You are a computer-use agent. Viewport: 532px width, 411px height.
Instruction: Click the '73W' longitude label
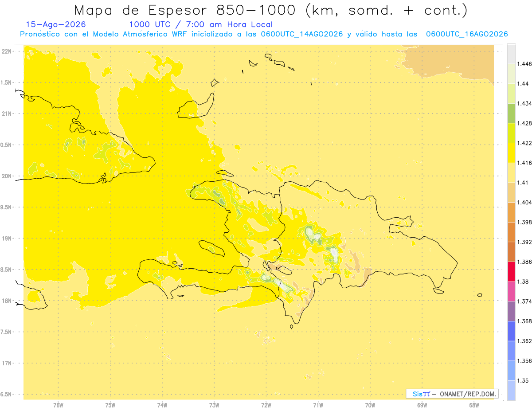pyautogui.click(x=214, y=405)
